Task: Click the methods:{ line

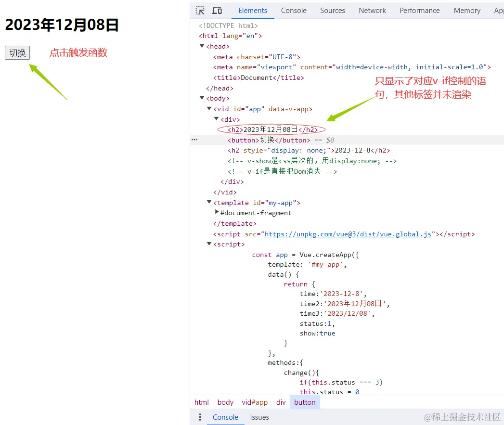Action: (285, 362)
